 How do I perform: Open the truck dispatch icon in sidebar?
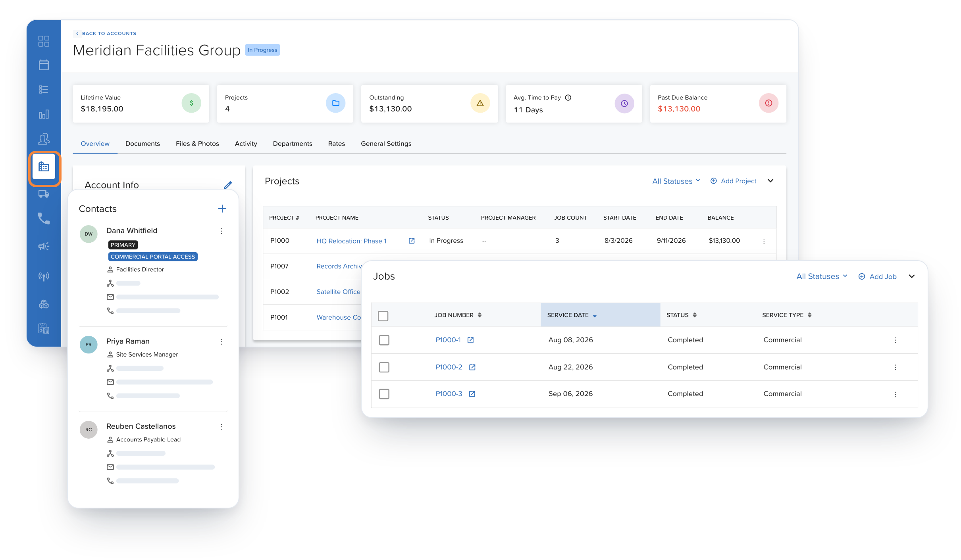[44, 194]
